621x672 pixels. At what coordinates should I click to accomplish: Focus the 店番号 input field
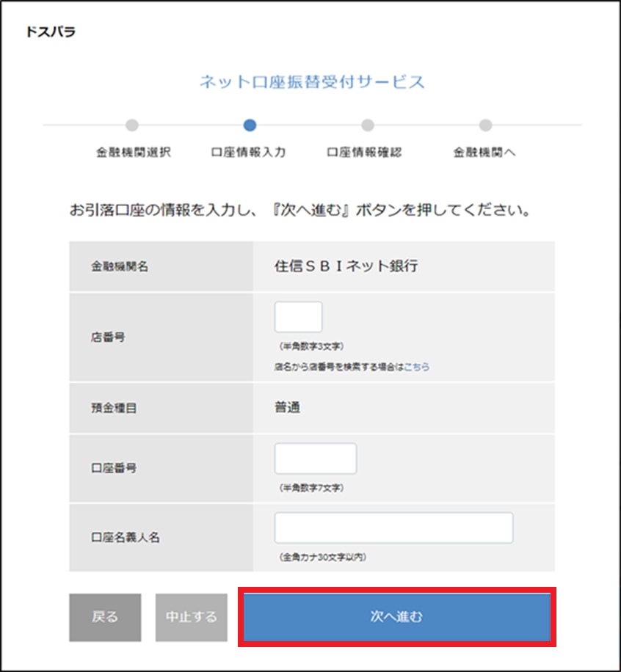[298, 317]
